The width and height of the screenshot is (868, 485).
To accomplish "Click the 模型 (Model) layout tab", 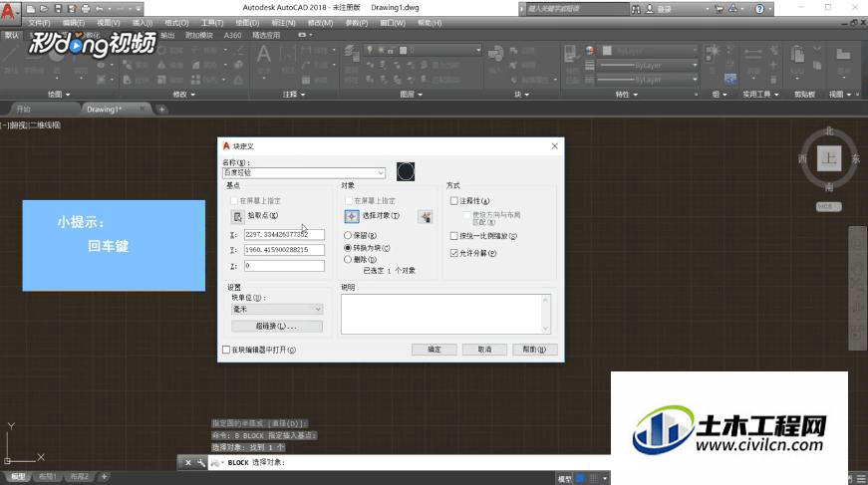I will pyautogui.click(x=18, y=476).
